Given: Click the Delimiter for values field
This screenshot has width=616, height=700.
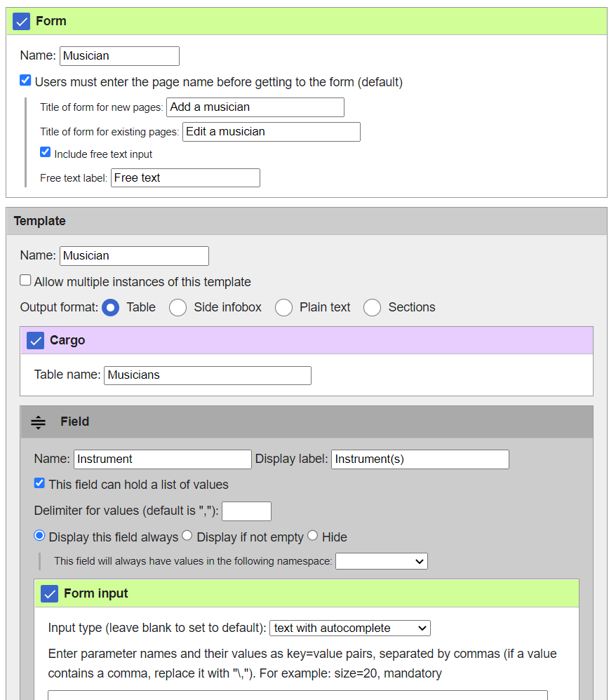Looking at the screenshot, I should tap(246, 511).
